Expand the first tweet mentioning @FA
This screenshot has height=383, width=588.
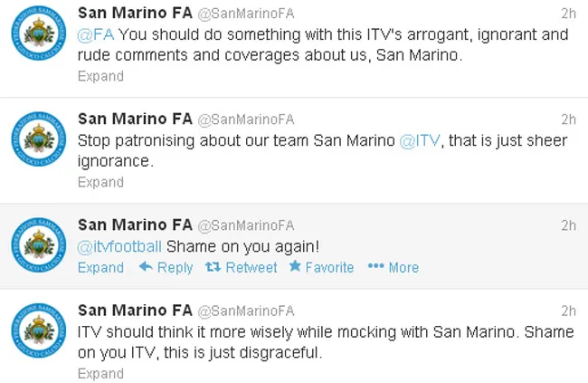pyautogui.click(x=100, y=76)
